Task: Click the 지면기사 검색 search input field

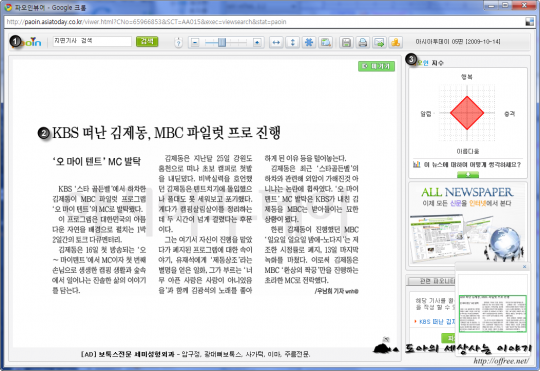Action: (92, 41)
